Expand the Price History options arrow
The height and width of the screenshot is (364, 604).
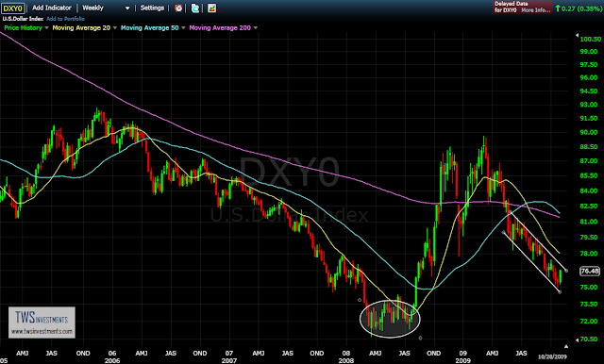46,27
